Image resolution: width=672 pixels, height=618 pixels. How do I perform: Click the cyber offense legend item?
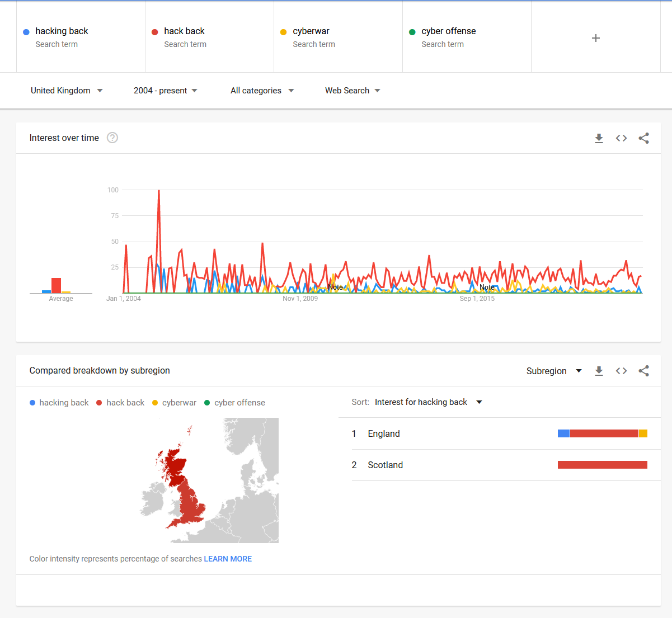235,403
